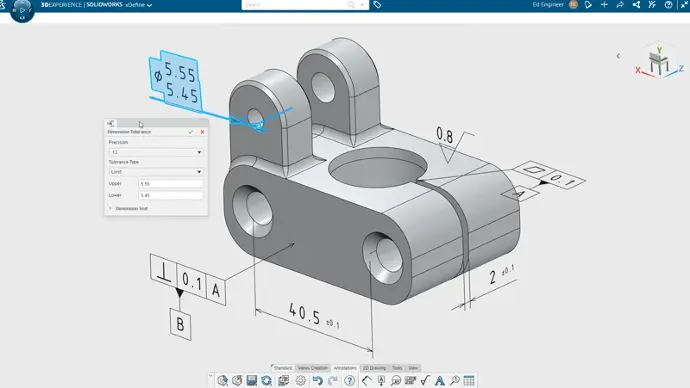This screenshot has width=690, height=388.
Task: Select the surface finish checkmark symbol tool
Action: coord(425,381)
